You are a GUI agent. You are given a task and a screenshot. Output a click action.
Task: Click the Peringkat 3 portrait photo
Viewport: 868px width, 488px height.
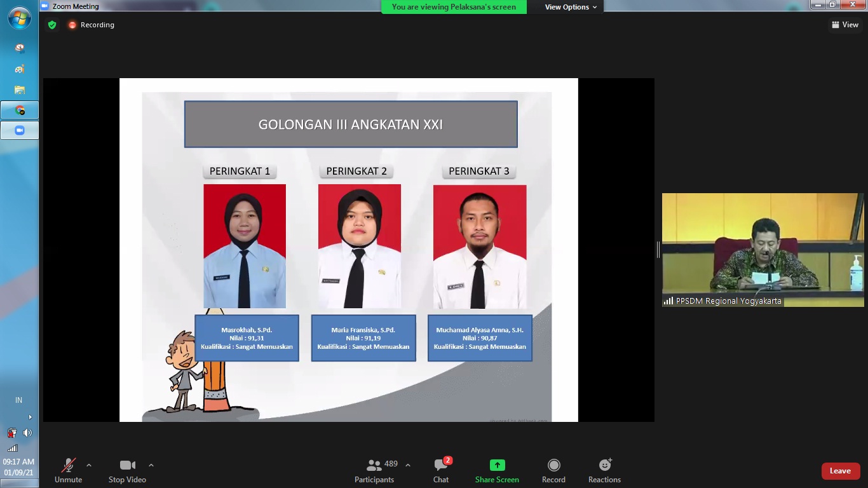(x=480, y=247)
